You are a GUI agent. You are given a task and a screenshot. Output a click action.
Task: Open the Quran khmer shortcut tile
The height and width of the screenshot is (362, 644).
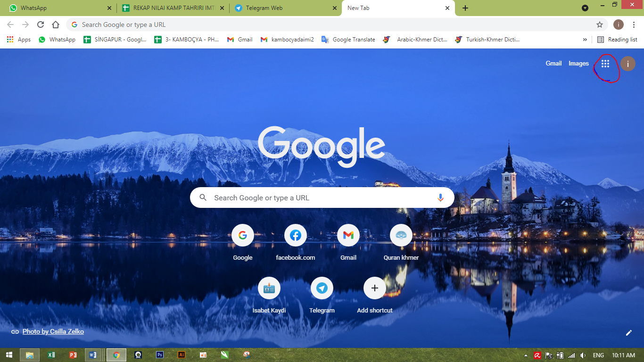tap(401, 235)
